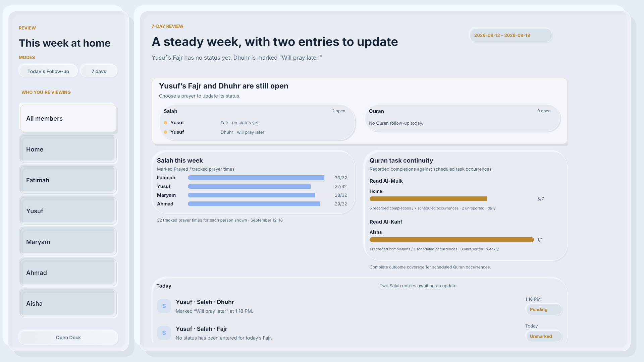Screen dimensions: 644x362
Task: Click the '5/7' value for Home
Action: click(540, 199)
